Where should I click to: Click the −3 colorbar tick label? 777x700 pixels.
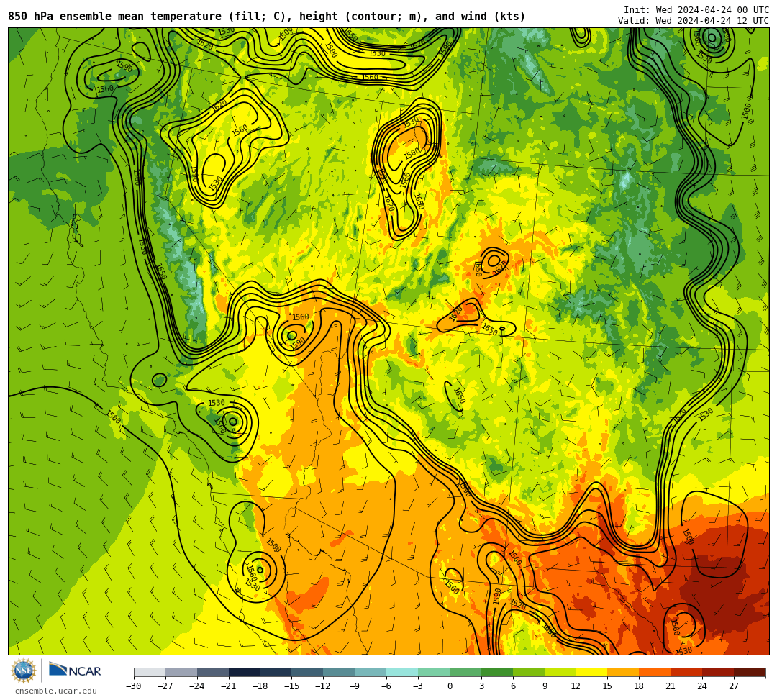coord(418,686)
